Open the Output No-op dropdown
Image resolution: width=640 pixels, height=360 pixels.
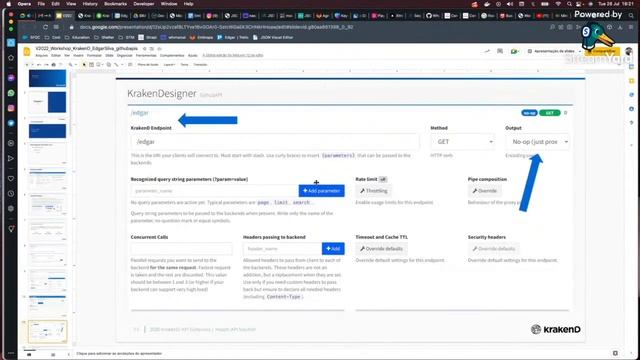pos(538,142)
